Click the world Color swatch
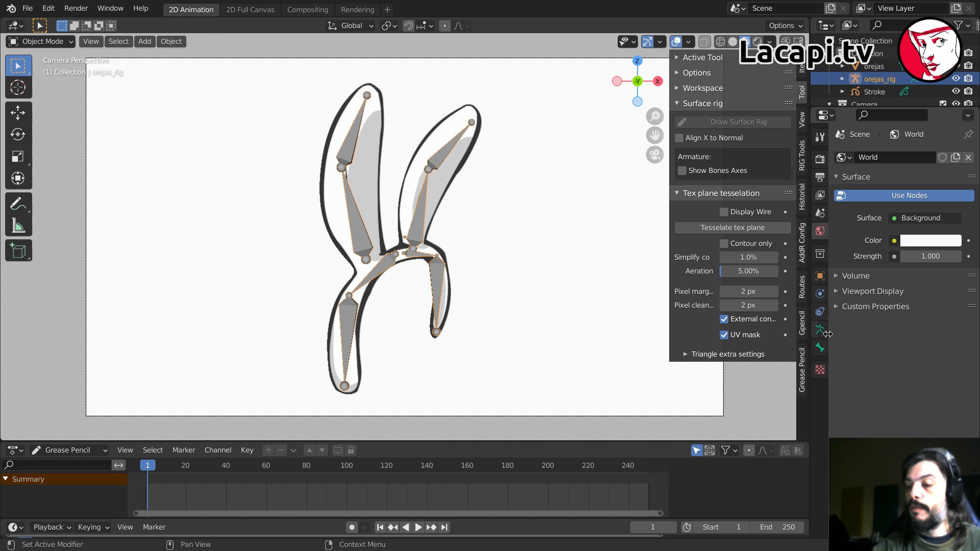This screenshot has width=980, height=551. click(x=930, y=240)
